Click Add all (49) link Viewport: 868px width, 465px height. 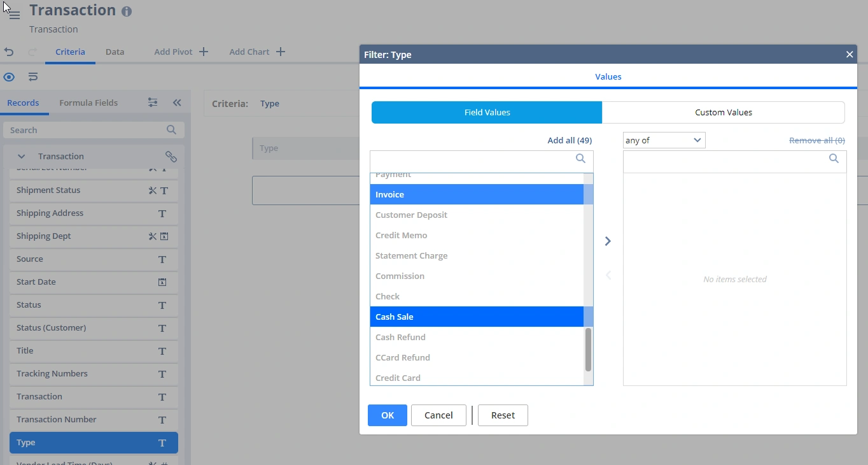(570, 140)
